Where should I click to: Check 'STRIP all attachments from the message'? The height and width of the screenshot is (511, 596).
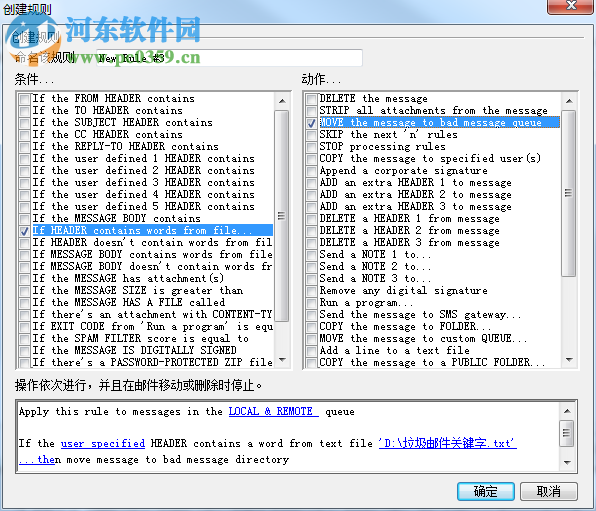(311, 111)
